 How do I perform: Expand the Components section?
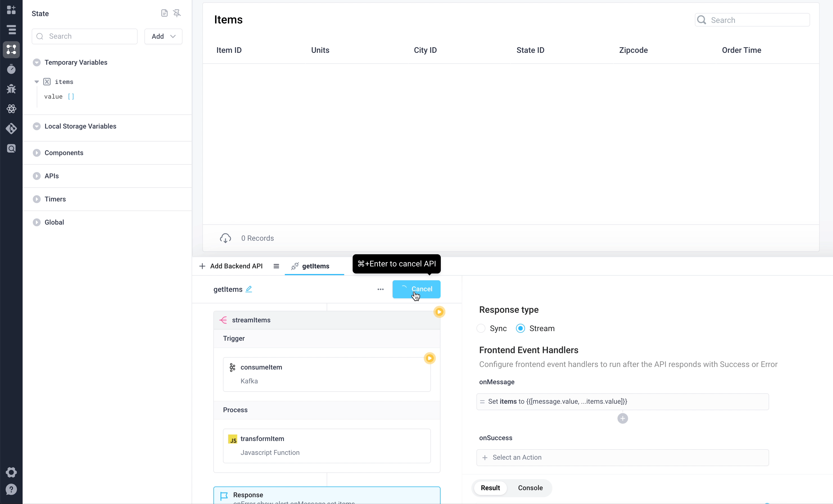coord(36,153)
